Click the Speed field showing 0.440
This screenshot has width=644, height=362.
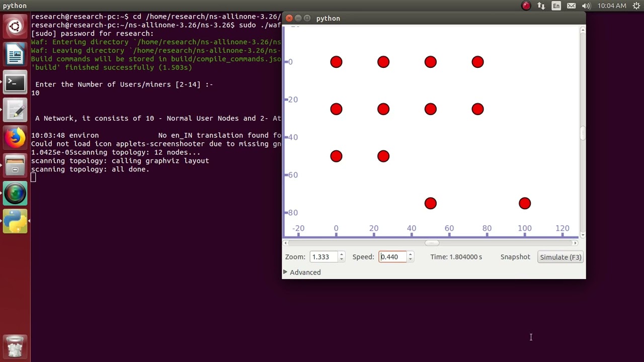[392, 257]
